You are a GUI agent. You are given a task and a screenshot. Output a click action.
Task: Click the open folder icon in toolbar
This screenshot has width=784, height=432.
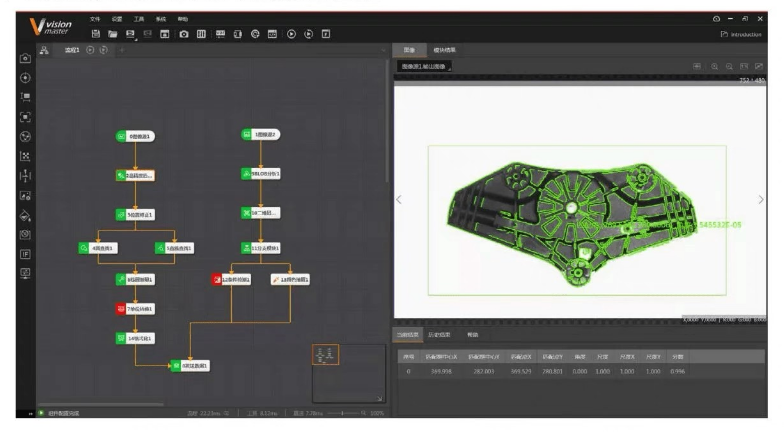pos(113,34)
